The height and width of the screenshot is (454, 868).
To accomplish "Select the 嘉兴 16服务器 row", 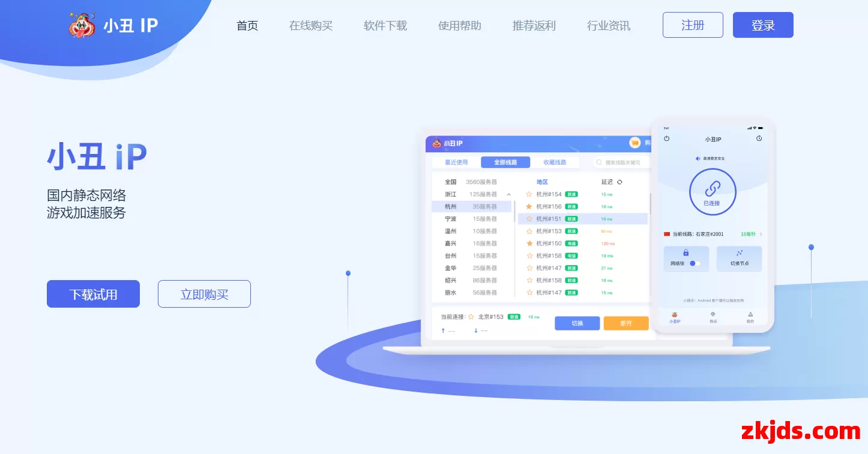I will (x=472, y=243).
